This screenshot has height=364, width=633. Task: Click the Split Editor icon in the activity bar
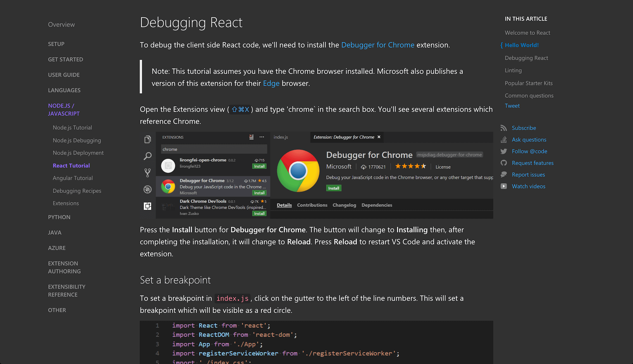point(147,206)
